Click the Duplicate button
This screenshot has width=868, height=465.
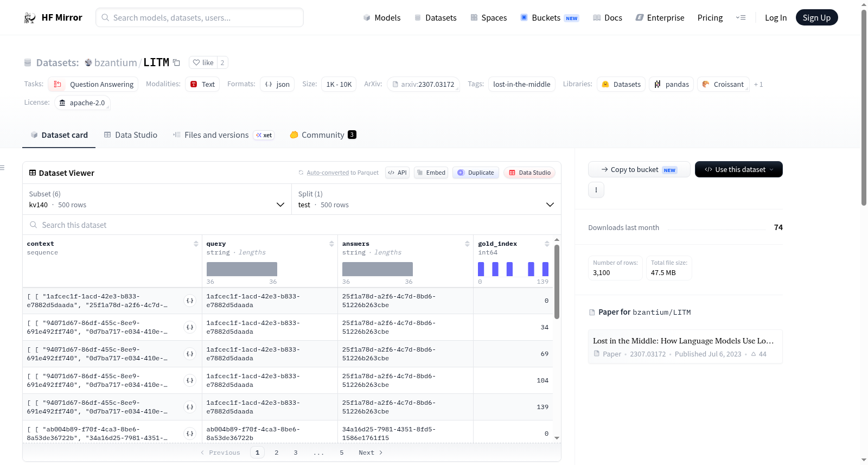pos(476,173)
